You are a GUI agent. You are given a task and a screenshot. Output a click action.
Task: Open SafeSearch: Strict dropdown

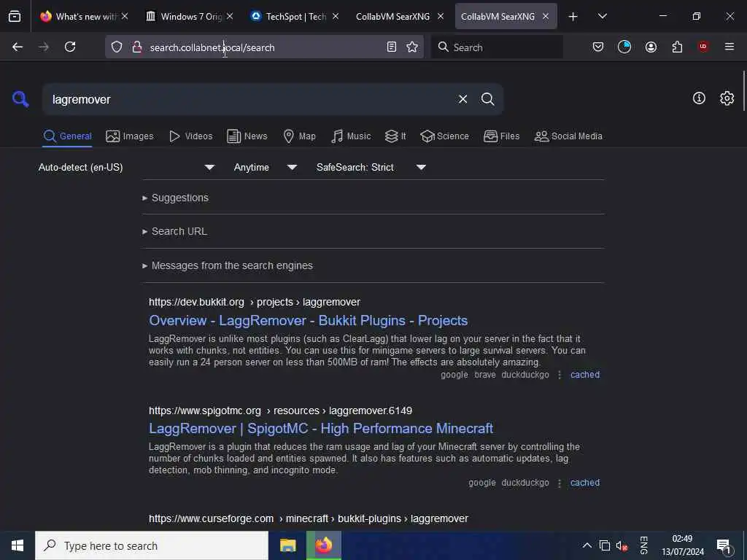(x=371, y=167)
